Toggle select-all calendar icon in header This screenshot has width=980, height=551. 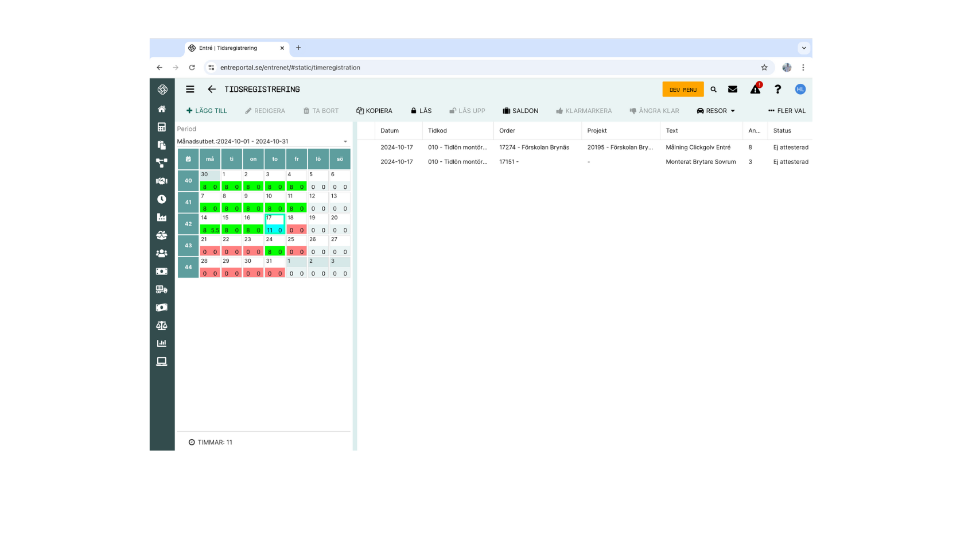click(x=188, y=159)
